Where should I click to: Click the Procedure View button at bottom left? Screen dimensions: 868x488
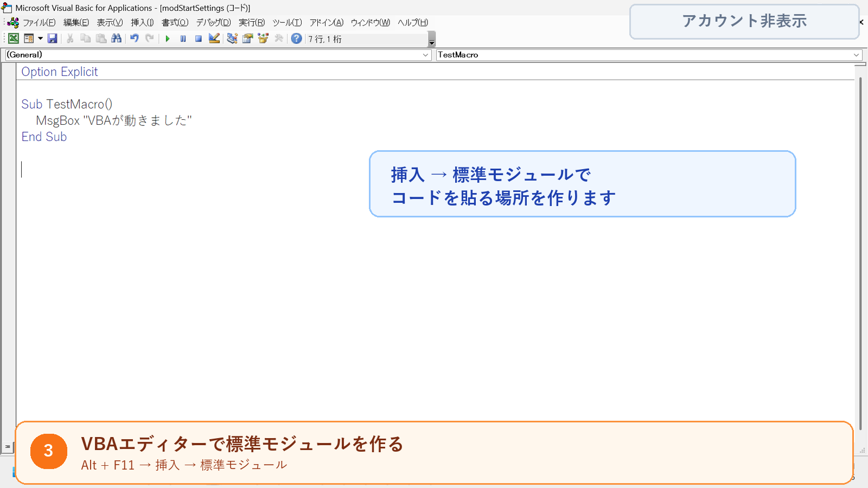[x=8, y=447]
